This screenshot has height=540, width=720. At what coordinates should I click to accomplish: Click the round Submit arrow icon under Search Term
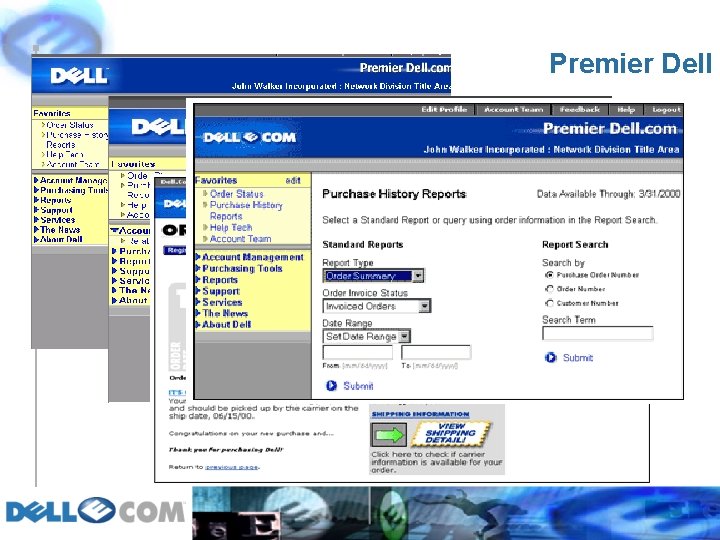[x=550, y=357]
